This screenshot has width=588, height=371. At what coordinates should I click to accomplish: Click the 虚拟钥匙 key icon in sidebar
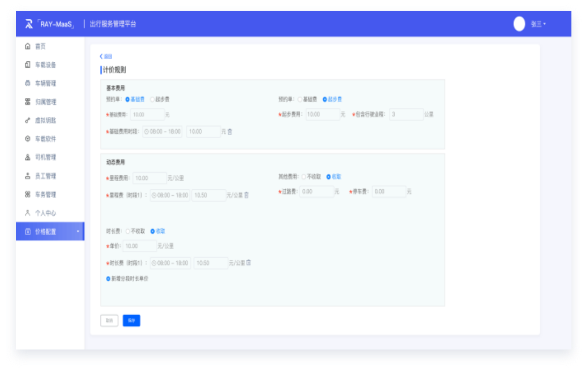28,120
